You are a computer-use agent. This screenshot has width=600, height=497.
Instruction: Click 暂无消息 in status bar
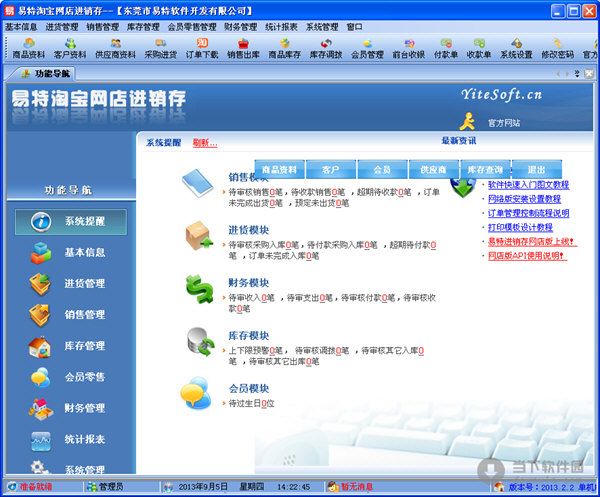point(357,487)
